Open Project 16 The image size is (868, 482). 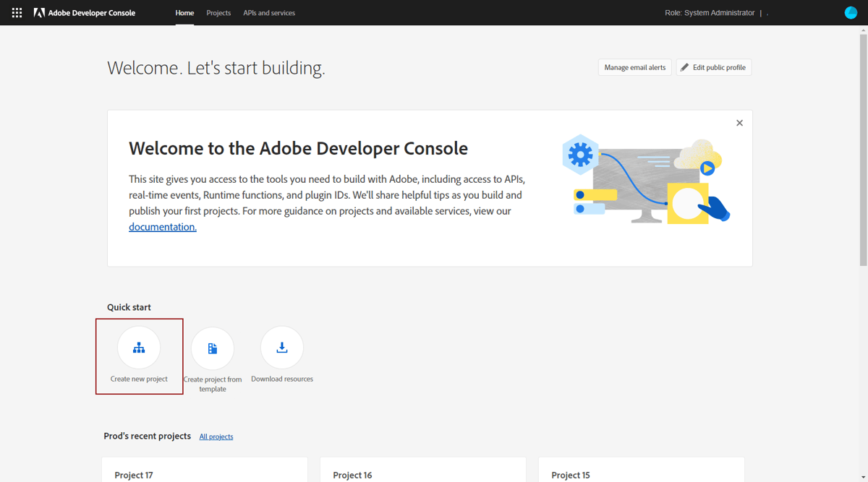click(x=352, y=475)
